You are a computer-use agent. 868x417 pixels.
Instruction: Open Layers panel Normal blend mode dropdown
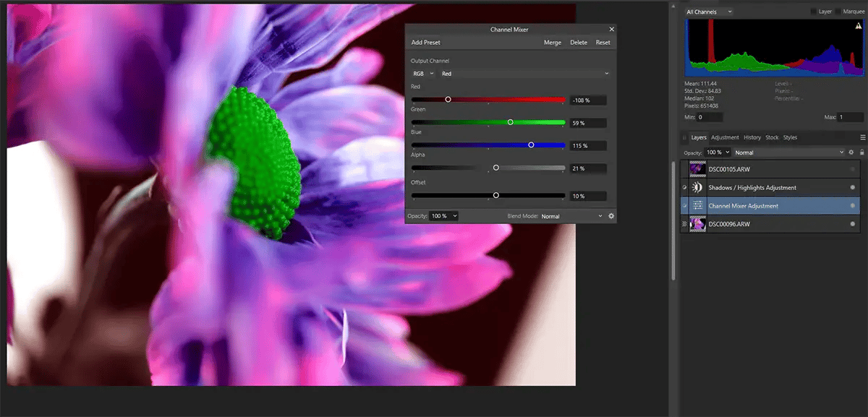point(789,152)
